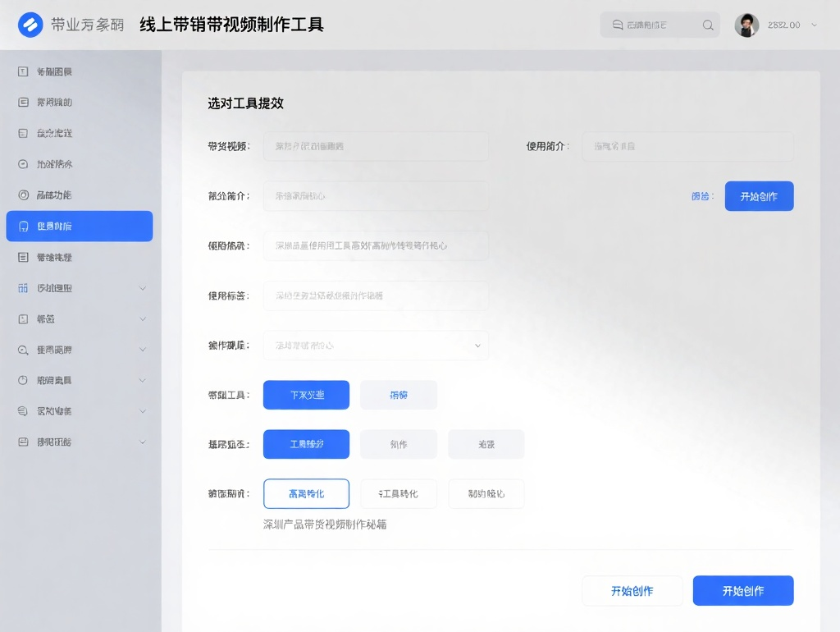Select the highlighted sidebar item with person icon
Viewport: 840px width, 632px height.
(x=79, y=226)
